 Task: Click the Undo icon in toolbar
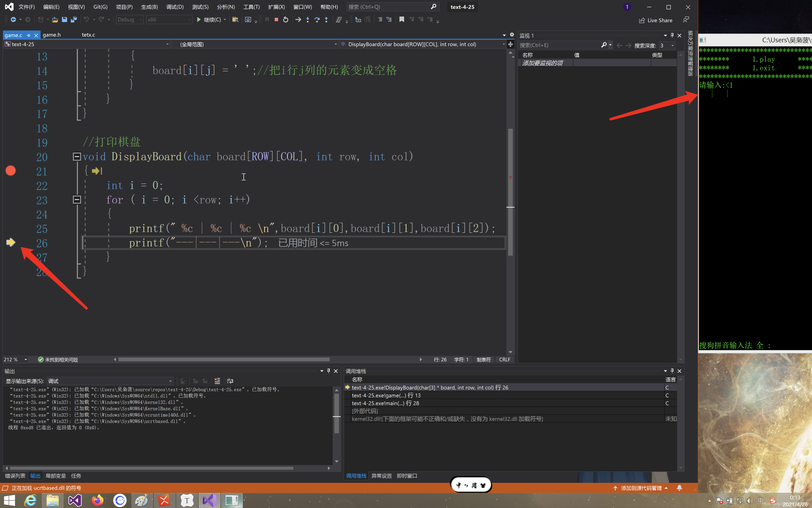[86, 20]
